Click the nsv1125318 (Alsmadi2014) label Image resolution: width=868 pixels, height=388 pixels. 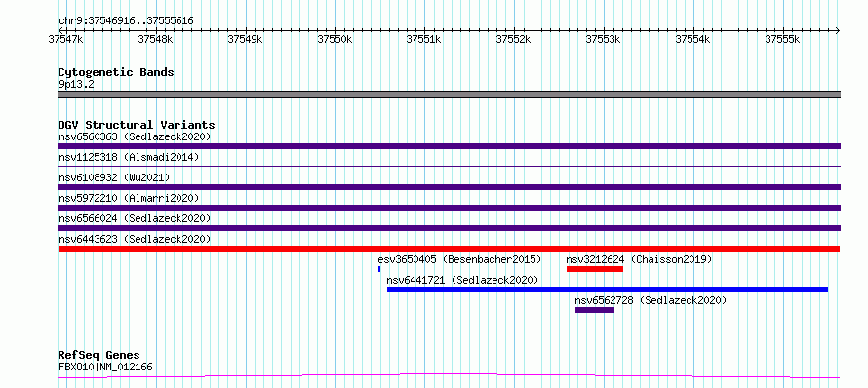click(129, 157)
